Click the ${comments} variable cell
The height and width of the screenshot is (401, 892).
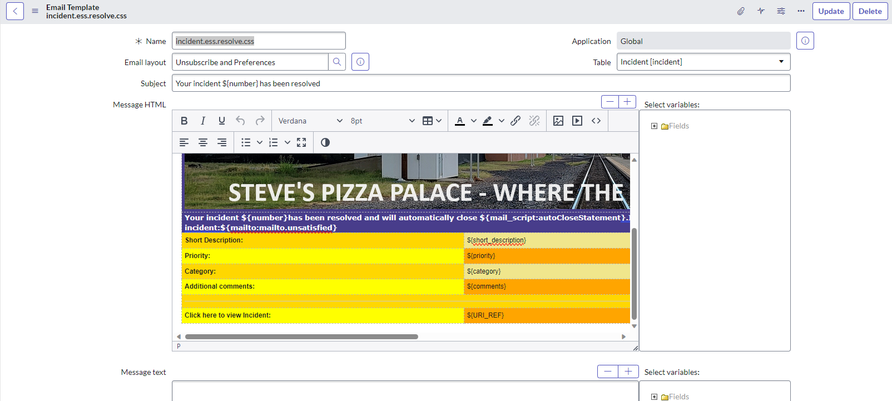click(x=547, y=287)
